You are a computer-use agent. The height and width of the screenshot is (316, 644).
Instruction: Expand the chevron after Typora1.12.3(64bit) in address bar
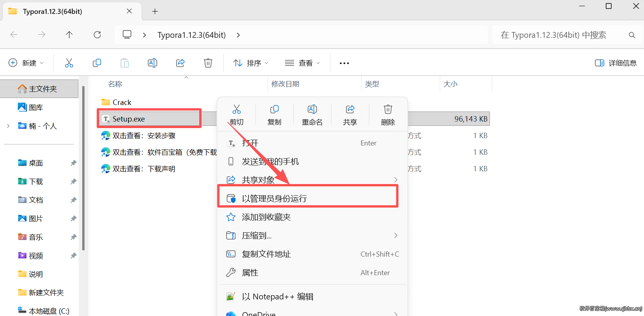(239, 35)
